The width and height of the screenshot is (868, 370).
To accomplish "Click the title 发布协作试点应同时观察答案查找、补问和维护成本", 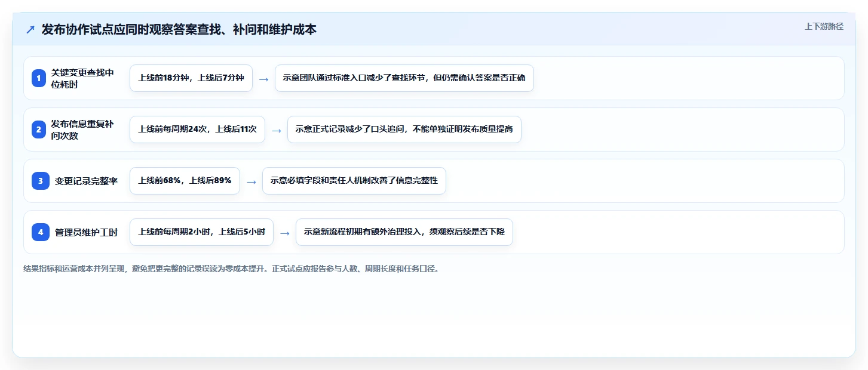I will 179,29.
